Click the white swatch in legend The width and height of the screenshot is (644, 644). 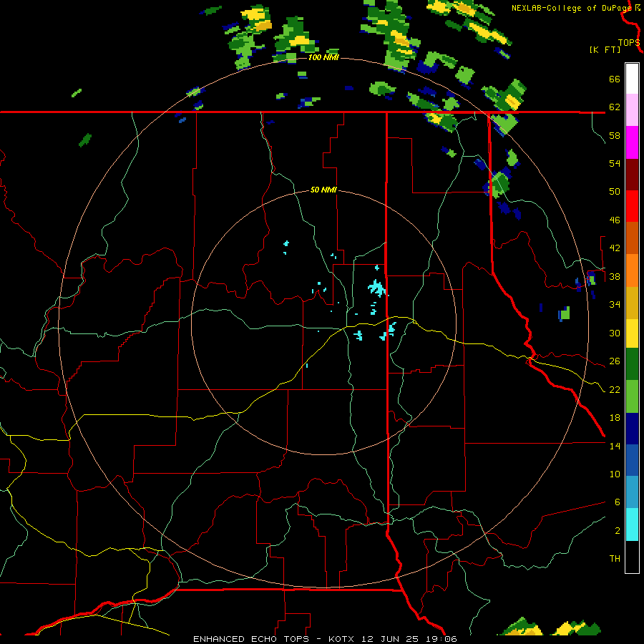click(632, 79)
